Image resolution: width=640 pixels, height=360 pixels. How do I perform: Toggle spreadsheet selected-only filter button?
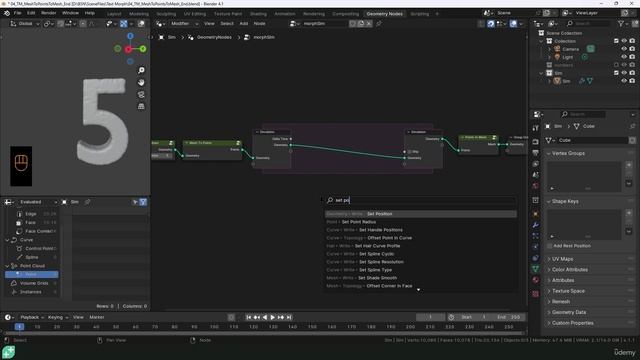pos(135,202)
